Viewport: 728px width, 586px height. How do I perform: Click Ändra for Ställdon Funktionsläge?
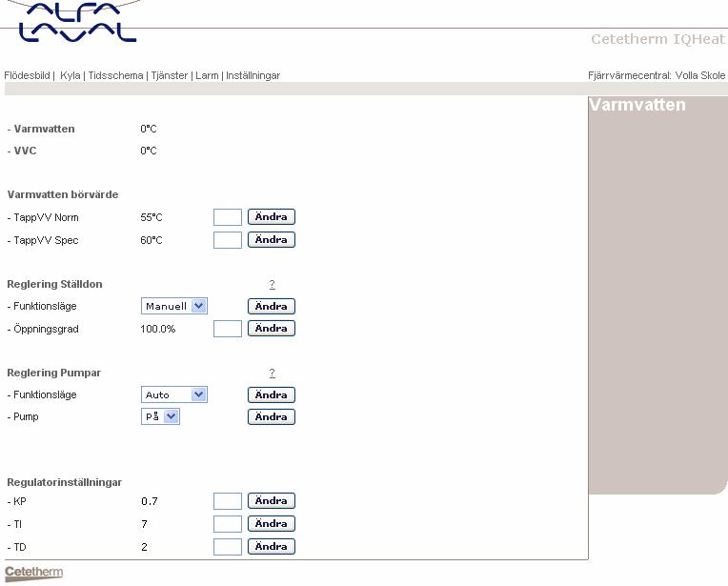pyautogui.click(x=272, y=307)
